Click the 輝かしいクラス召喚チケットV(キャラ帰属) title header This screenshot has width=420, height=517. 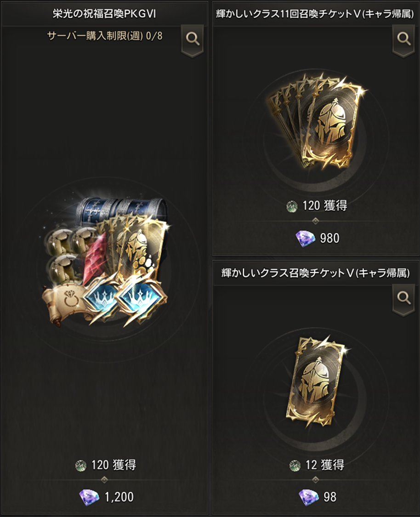click(x=316, y=273)
